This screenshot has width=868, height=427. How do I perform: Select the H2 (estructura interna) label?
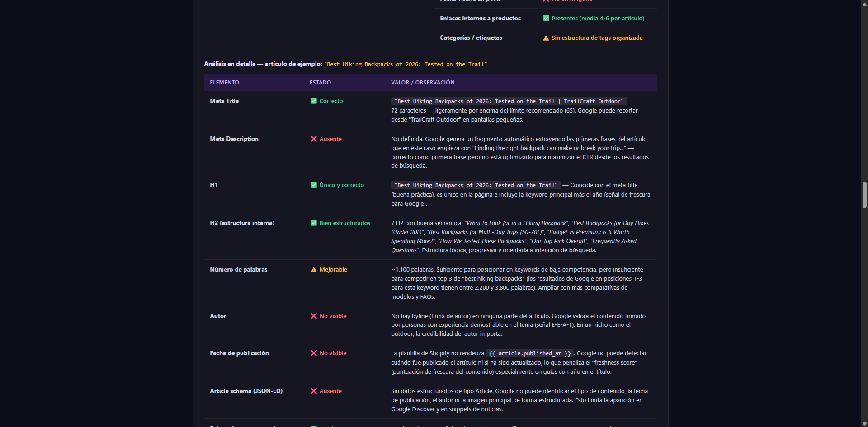[x=242, y=223]
